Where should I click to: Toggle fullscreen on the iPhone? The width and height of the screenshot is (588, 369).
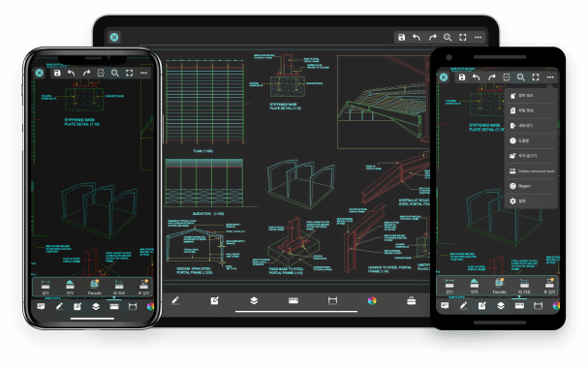coord(130,73)
